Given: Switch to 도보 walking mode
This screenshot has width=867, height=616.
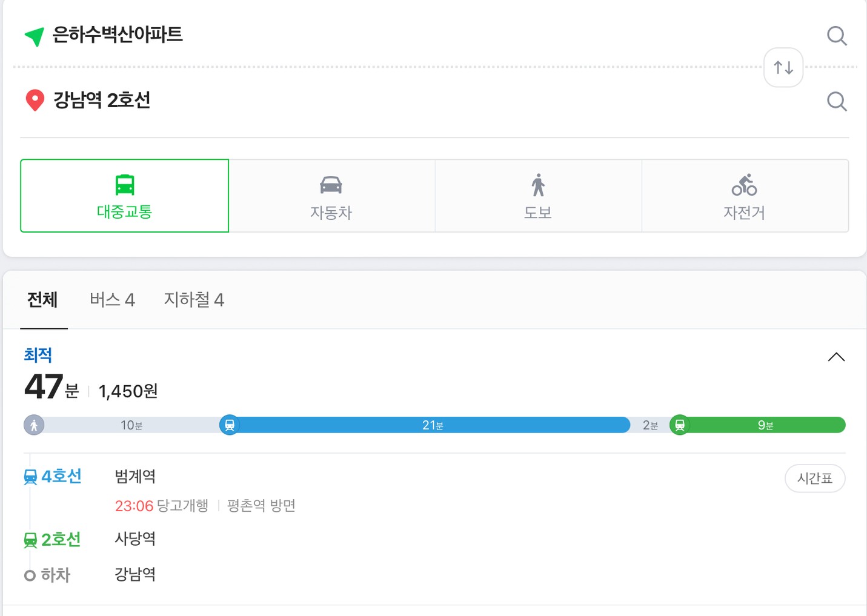Looking at the screenshot, I should click(x=538, y=196).
